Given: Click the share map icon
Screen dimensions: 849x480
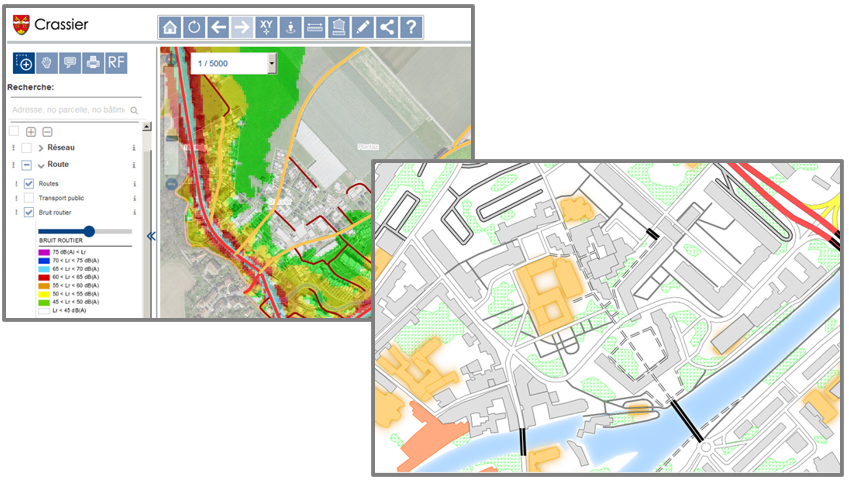Looking at the screenshot, I should point(386,28).
